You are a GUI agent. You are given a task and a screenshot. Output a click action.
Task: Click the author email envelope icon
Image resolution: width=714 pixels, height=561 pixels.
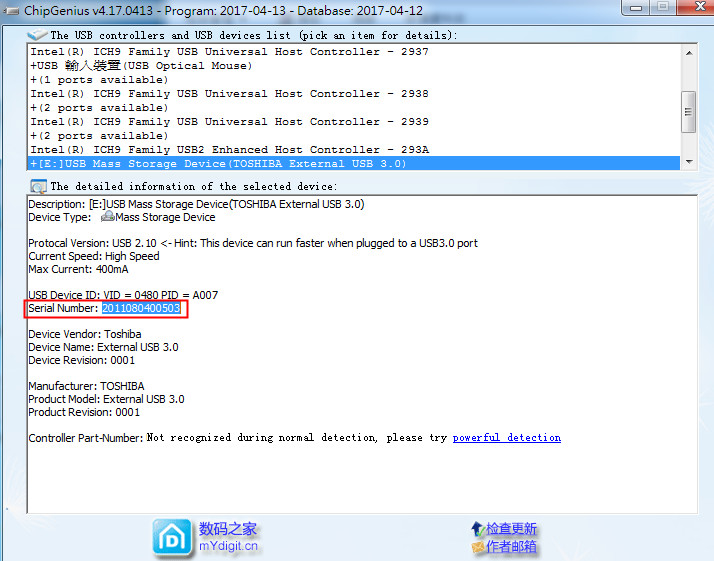478,546
